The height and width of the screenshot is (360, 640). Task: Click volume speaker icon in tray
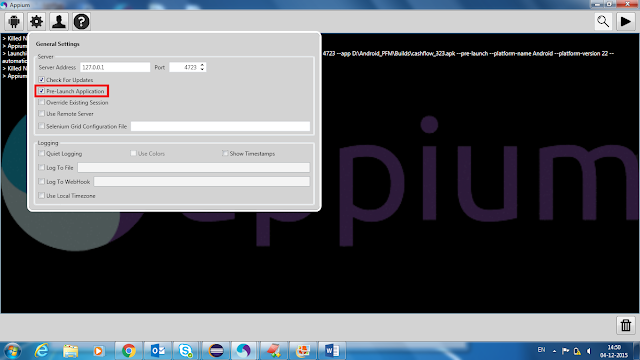(589, 351)
